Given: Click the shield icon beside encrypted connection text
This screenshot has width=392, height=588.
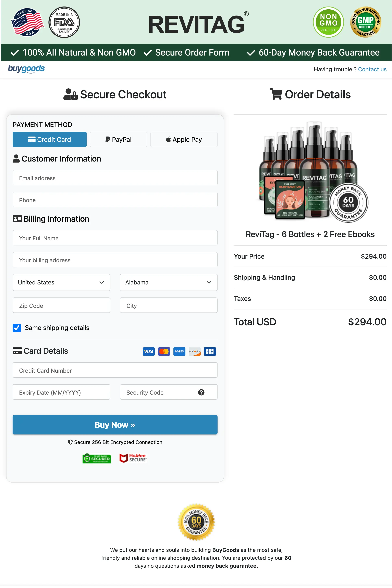Looking at the screenshot, I should click(x=70, y=442).
